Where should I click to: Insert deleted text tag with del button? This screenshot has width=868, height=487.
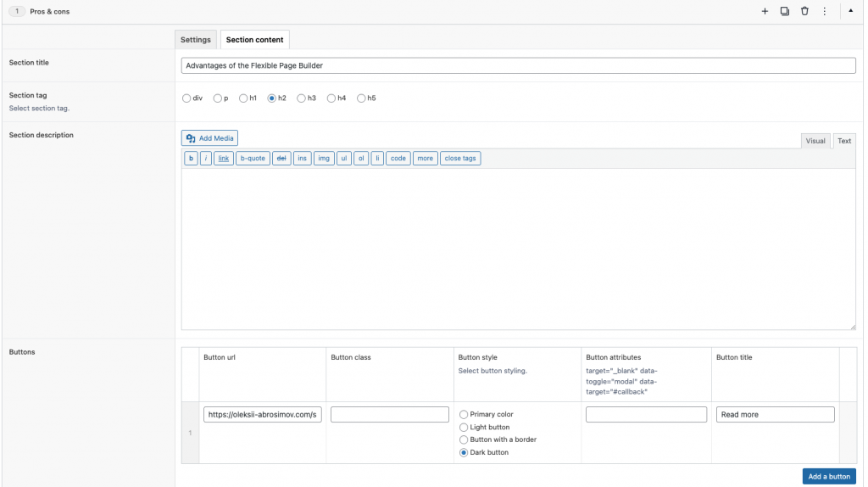click(281, 159)
